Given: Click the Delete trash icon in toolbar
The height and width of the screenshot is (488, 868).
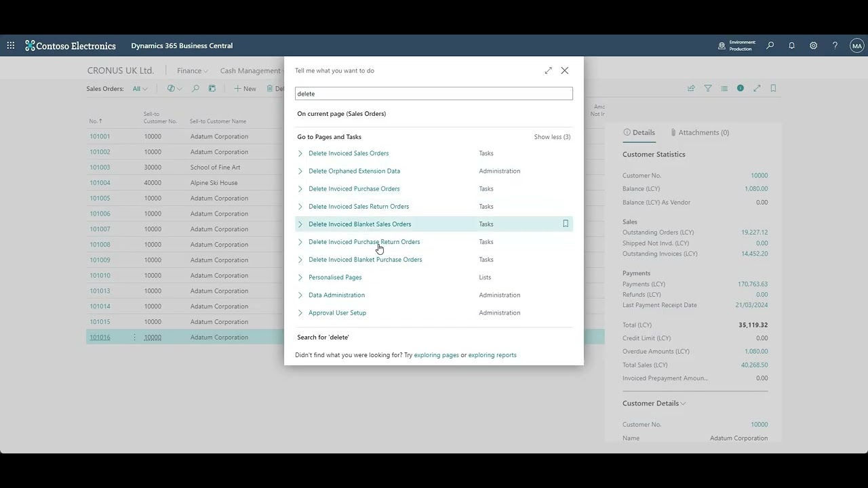Looking at the screenshot, I should (270, 88).
